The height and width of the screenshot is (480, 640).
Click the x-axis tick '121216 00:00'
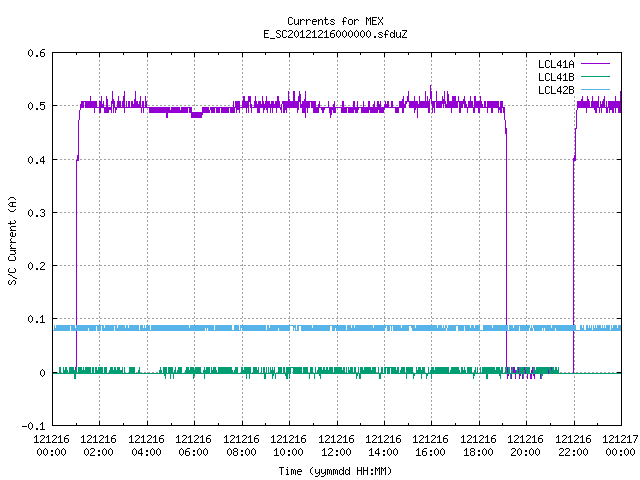coord(51,446)
